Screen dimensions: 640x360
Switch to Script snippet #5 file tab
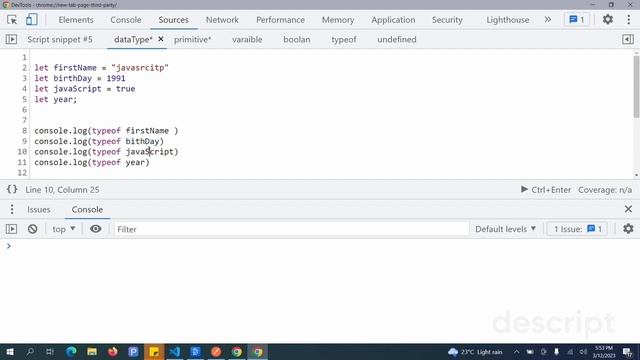(60, 40)
